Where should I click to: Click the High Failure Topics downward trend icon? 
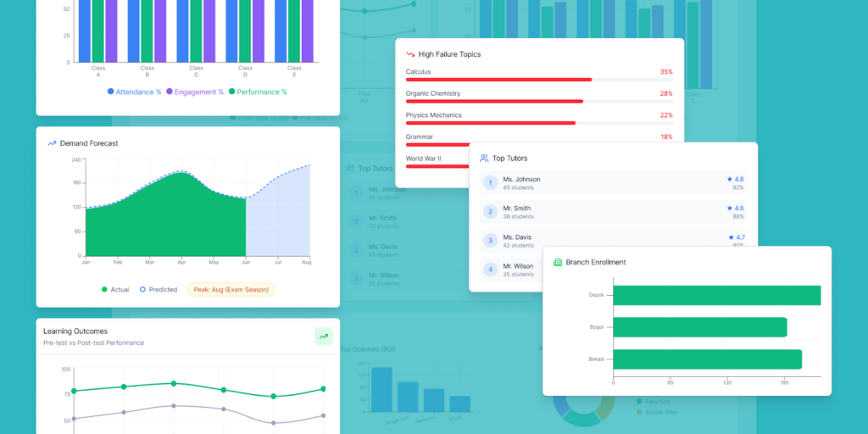(411, 54)
